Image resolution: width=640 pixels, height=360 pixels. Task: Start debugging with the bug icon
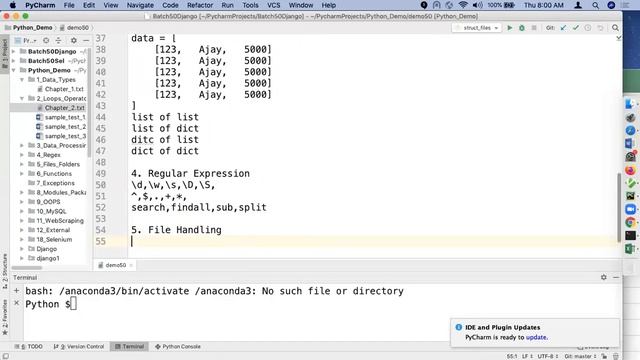[x=522, y=28]
